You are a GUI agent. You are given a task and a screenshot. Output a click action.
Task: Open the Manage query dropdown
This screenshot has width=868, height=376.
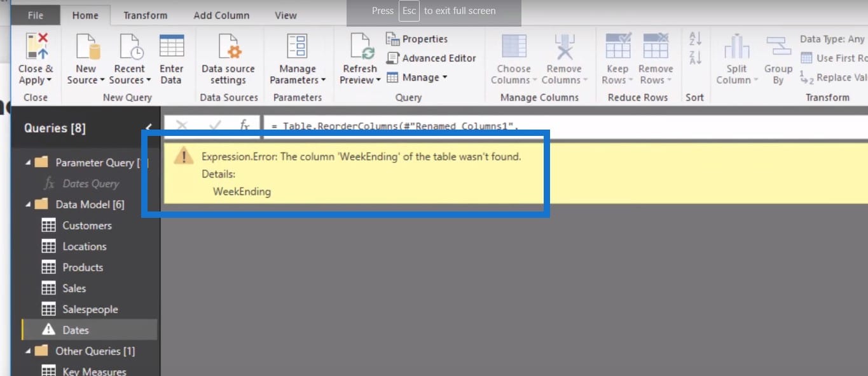coord(417,77)
